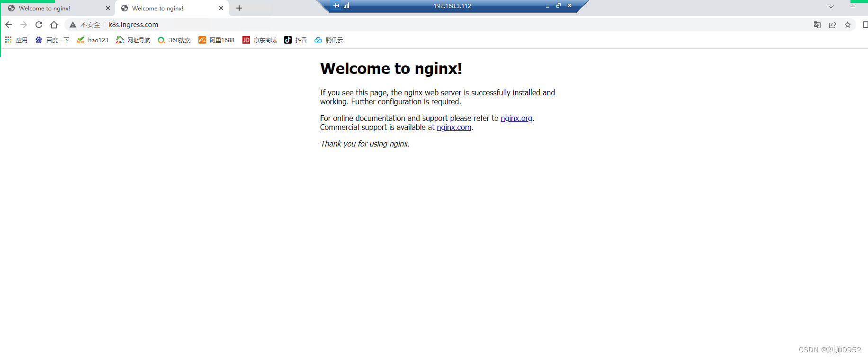Click the 不安全 security label
The image size is (868, 358).
pos(90,25)
